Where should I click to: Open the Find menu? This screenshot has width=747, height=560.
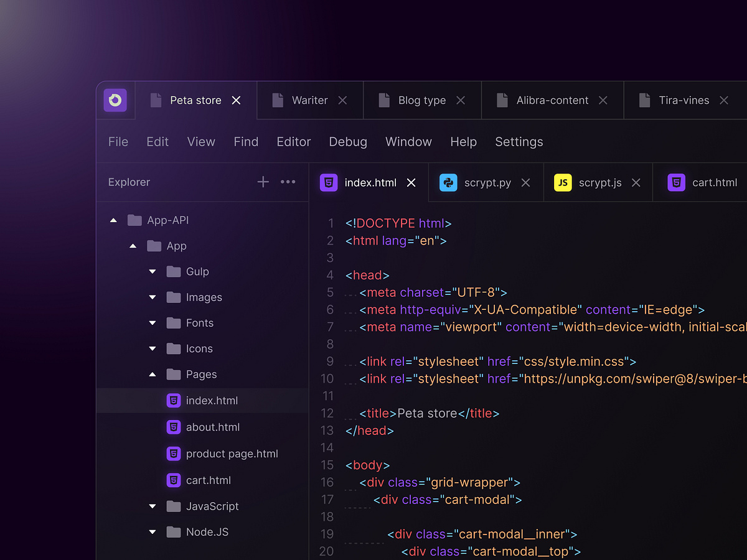point(246,142)
